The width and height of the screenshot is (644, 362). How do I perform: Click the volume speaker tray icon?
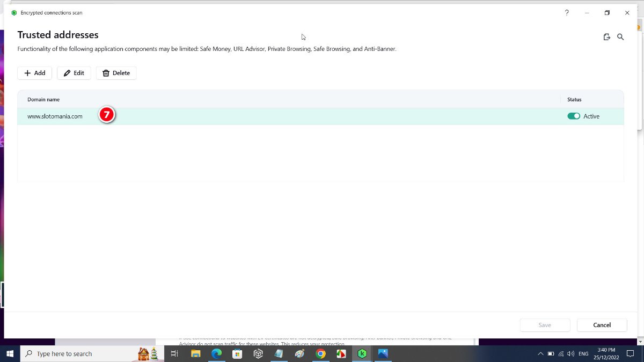tap(570, 354)
